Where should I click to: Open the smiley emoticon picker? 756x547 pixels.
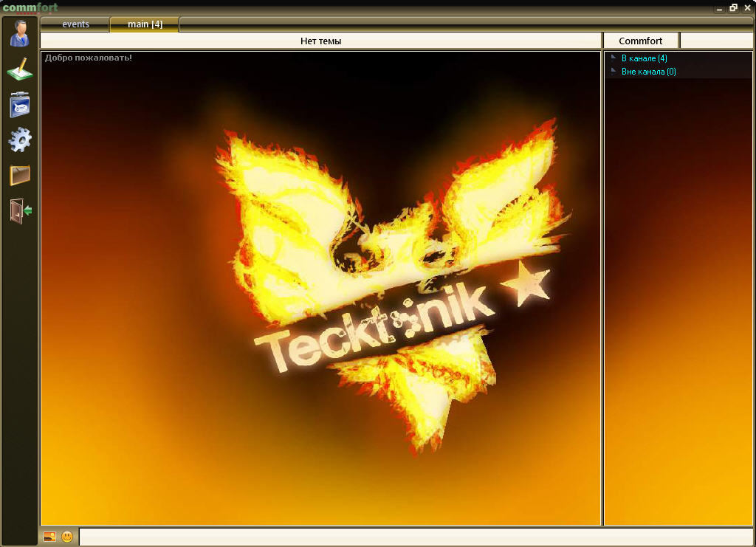coord(67,537)
